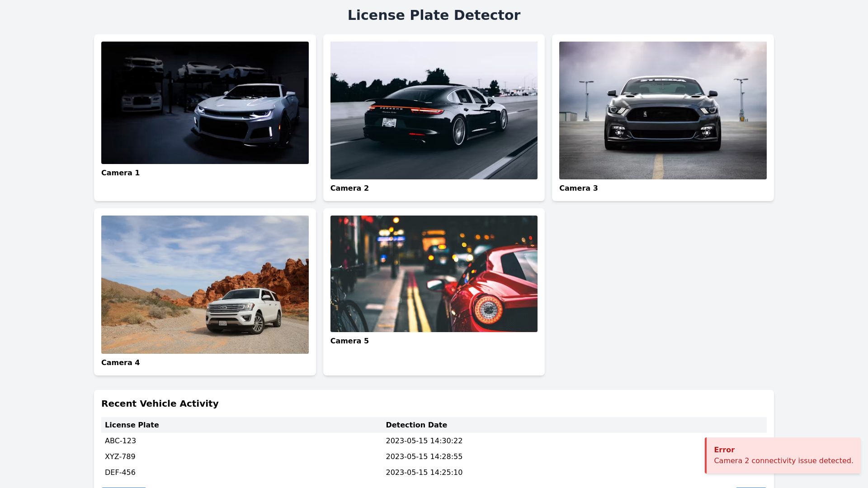Viewport: 868px width, 488px height.
Task: Sort by License Plate column header
Action: tap(132, 425)
